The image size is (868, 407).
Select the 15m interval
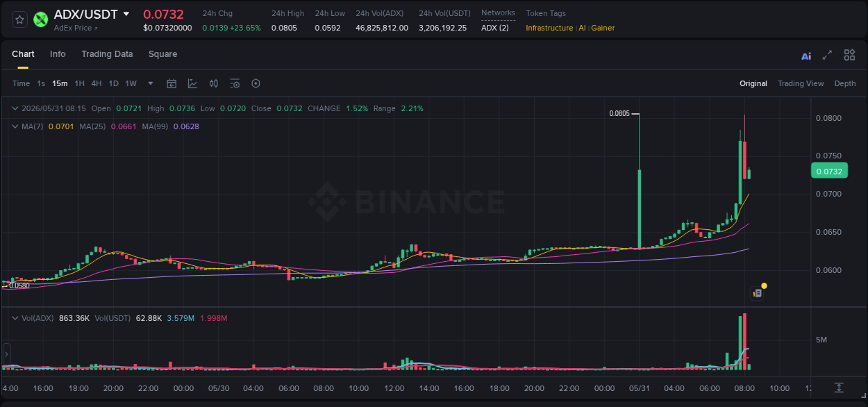tap(60, 83)
